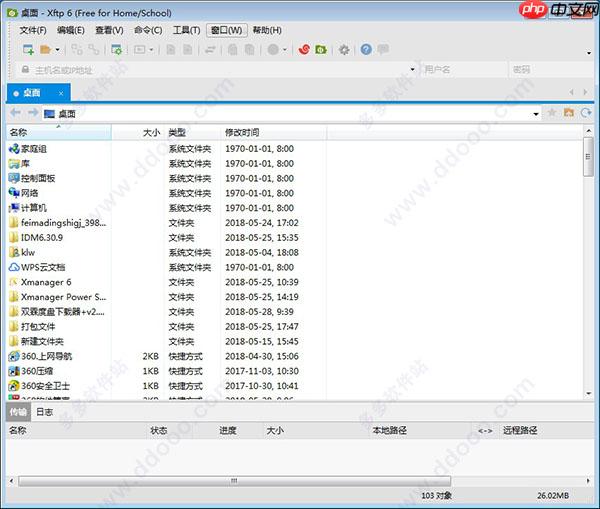Open the 编辑(E) menu

(x=71, y=30)
